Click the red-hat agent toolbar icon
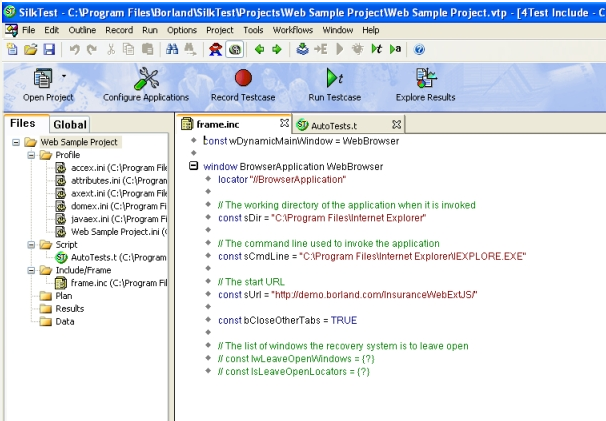The height and width of the screenshot is (421, 606). click(x=215, y=49)
